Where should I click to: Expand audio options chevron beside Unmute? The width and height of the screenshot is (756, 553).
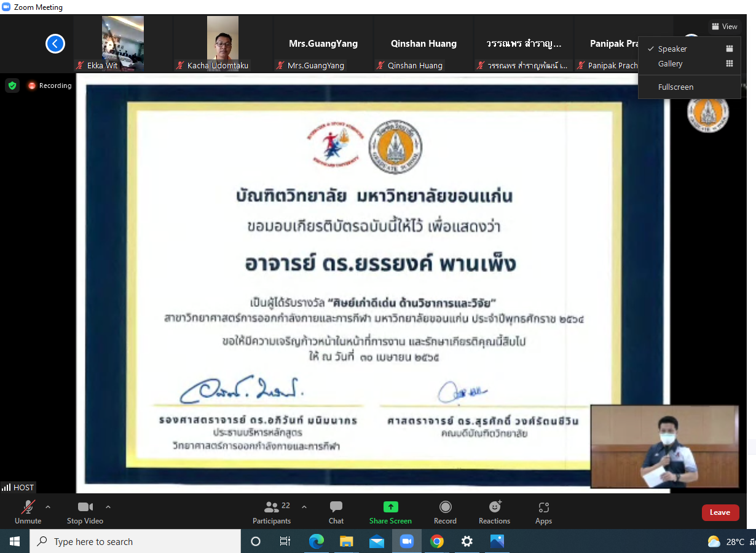48,507
